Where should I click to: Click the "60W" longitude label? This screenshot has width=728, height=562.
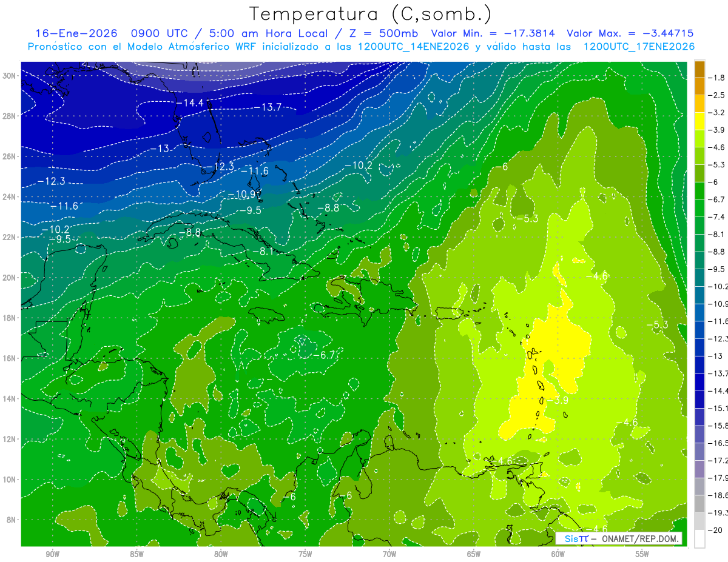(x=558, y=554)
